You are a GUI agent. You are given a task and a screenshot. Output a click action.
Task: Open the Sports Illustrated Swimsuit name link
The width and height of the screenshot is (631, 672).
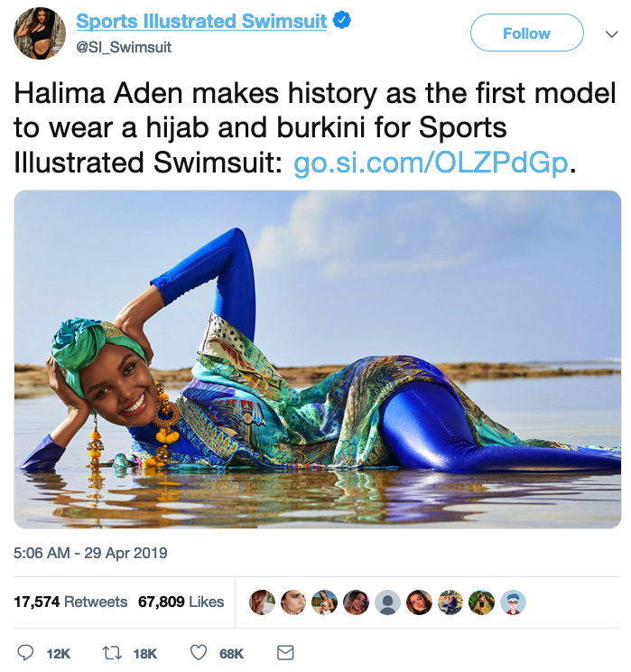coord(201,21)
